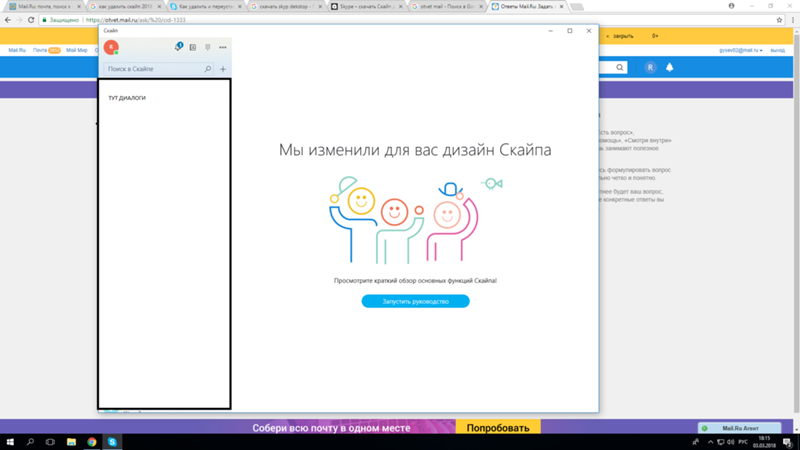This screenshot has height=450, width=800.
Task: Open the Skype profile avatar
Action: [x=111, y=47]
